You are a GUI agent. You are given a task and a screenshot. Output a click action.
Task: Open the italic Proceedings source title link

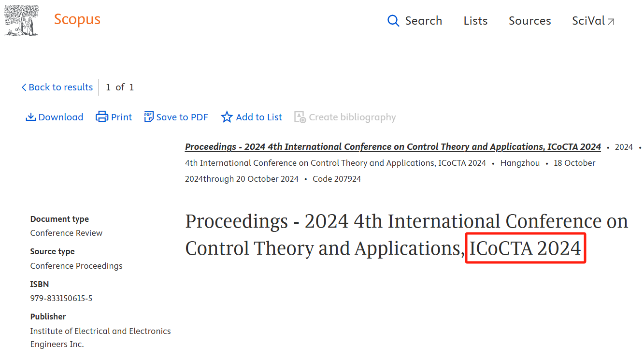[393, 147]
